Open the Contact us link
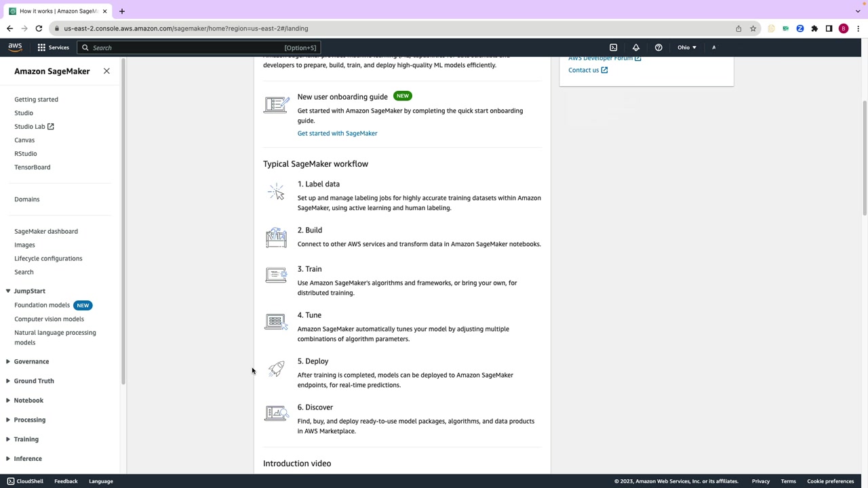The height and width of the screenshot is (488, 868). tap(583, 70)
